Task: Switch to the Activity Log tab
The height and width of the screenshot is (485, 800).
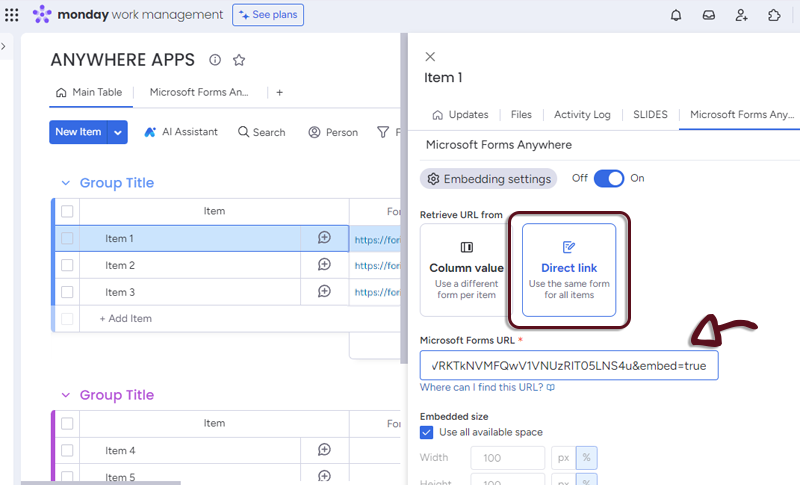Action: click(582, 115)
